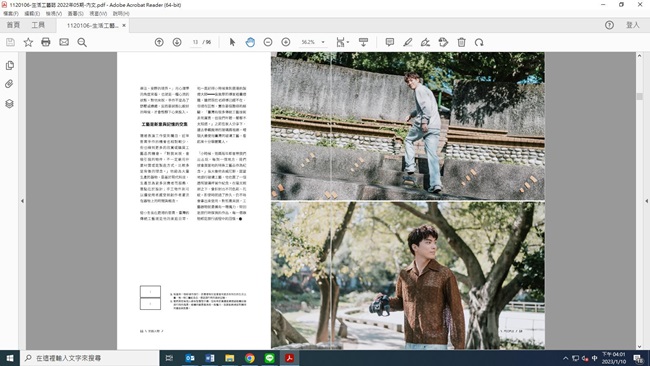Click the vertical scrollbar thumb
650x366 pixels.
pos(640,97)
